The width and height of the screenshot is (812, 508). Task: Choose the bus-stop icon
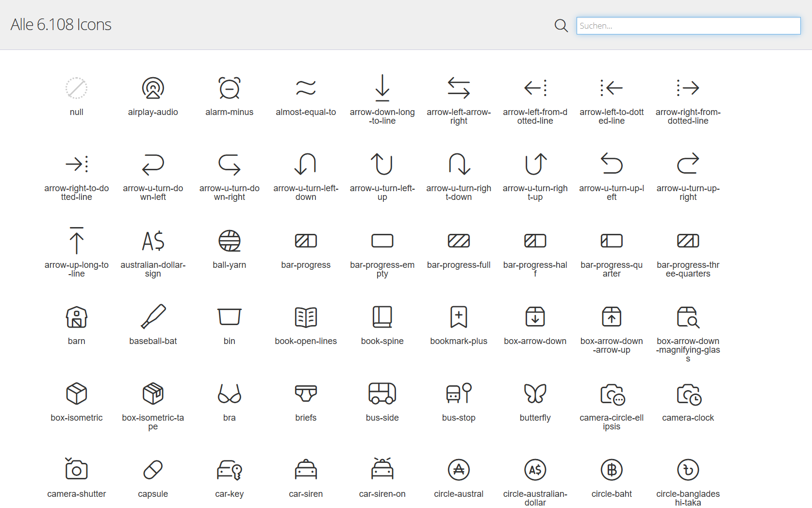coord(459,393)
